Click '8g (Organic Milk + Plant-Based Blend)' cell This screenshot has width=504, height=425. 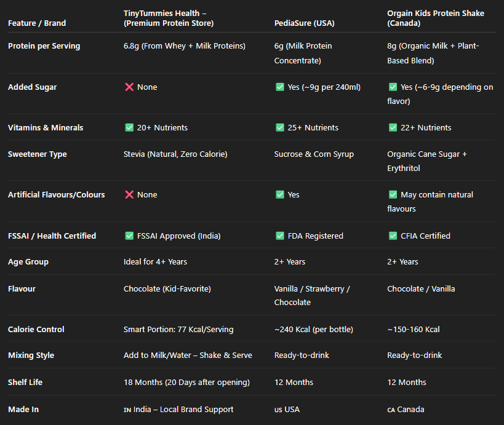433,54
